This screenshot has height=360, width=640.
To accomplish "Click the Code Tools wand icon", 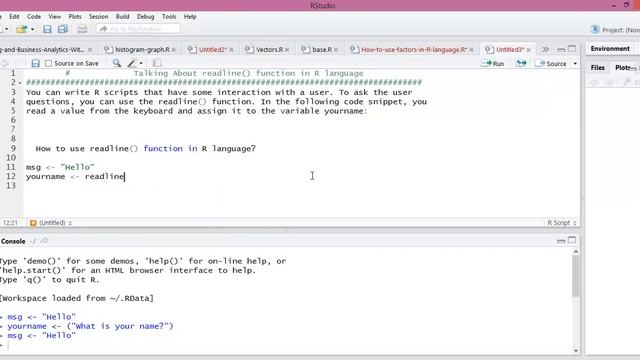I will coord(132,63).
